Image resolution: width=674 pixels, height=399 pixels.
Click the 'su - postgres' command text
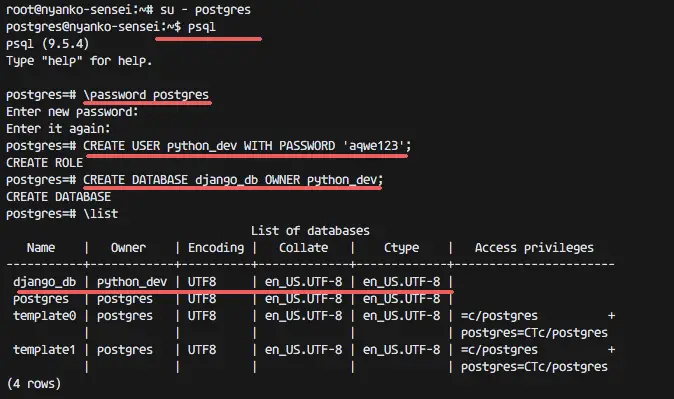point(205,9)
